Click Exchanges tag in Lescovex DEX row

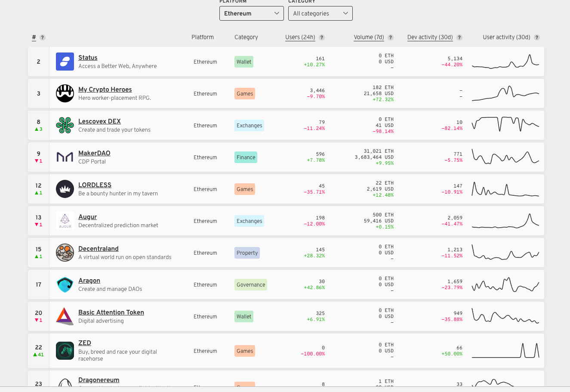[x=250, y=126]
